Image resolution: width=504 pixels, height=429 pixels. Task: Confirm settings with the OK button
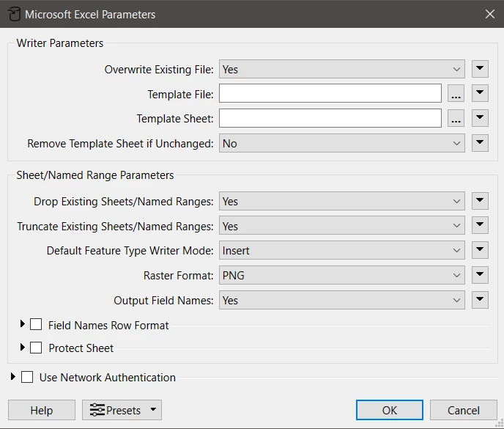pyautogui.click(x=390, y=410)
